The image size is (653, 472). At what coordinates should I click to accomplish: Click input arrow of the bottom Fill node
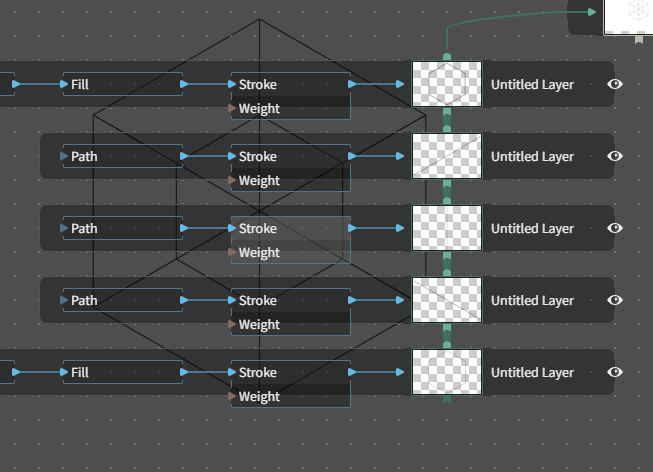64,372
